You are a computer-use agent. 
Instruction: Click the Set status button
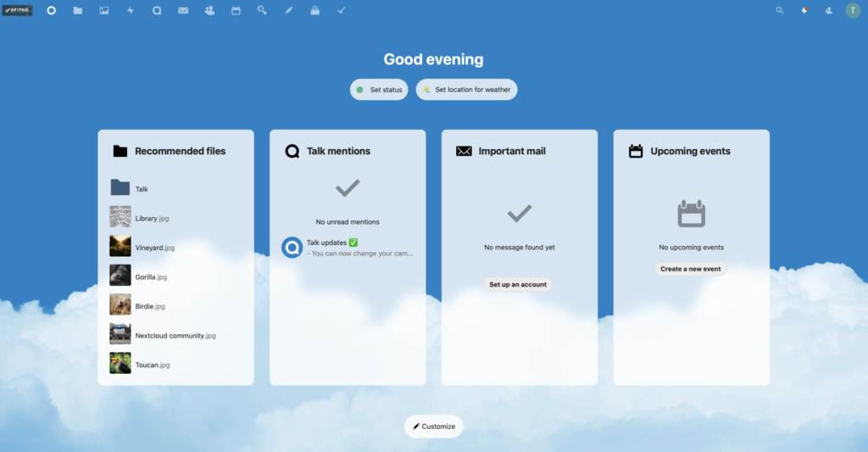(379, 90)
